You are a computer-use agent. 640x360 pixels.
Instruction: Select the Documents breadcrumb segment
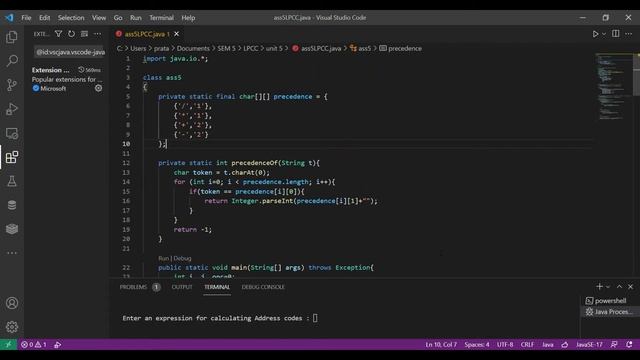[193, 48]
